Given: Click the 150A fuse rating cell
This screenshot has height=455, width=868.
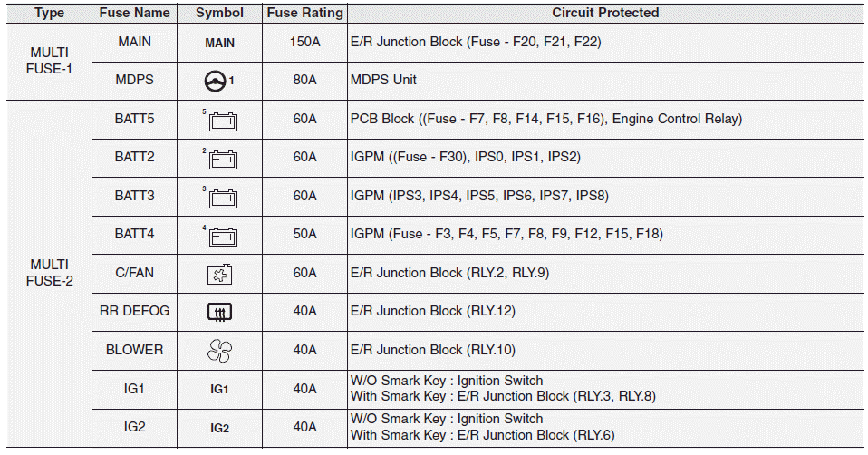Looking at the screenshot, I should 304,42.
